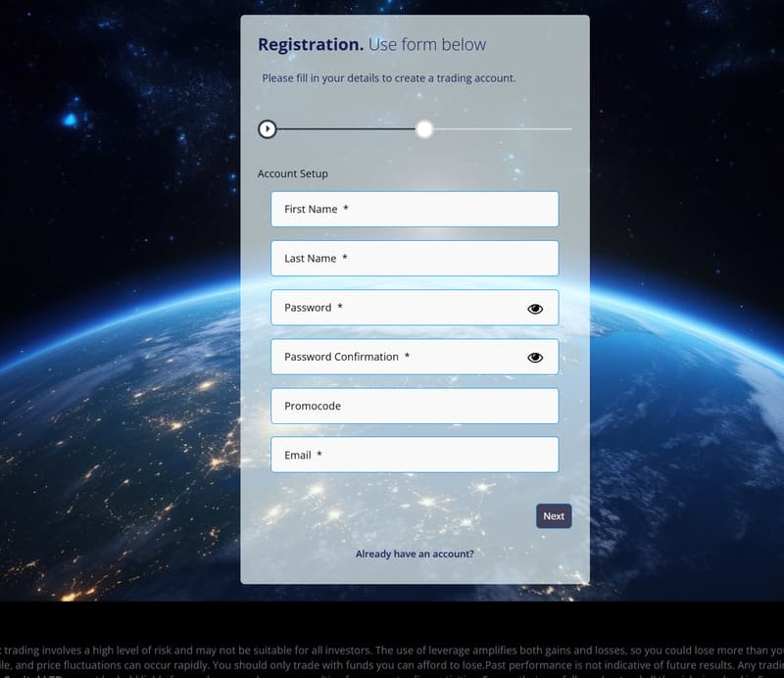Select the Password input field
The image size is (784, 678).
pos(415,308)
